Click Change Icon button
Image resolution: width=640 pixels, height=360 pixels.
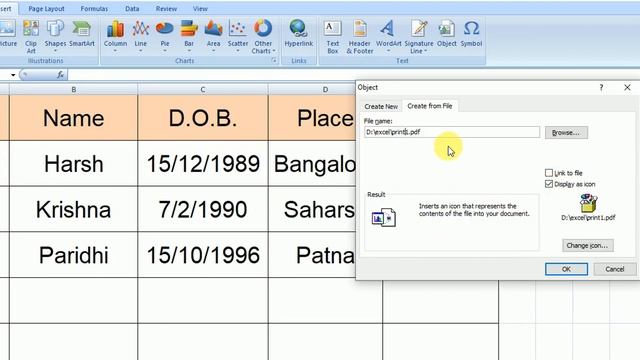pyautogui.click(x=587, y=245)
